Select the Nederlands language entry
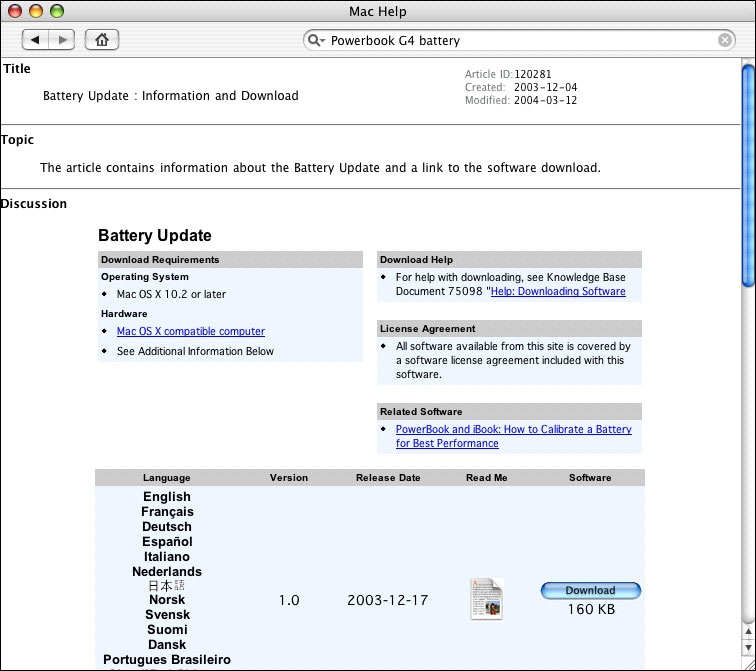 pos(167,571)
